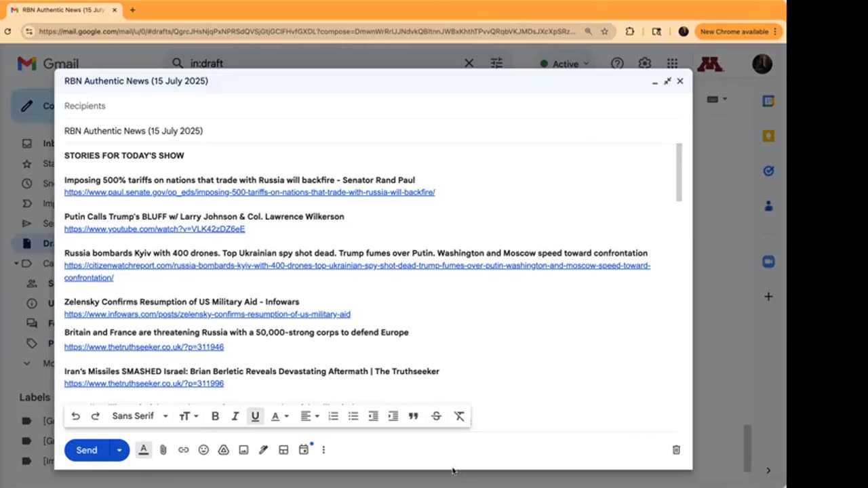Viewport: 868px width, 488px height.
Task: Click the compose body scrollbar
Action: click(679, 172)
